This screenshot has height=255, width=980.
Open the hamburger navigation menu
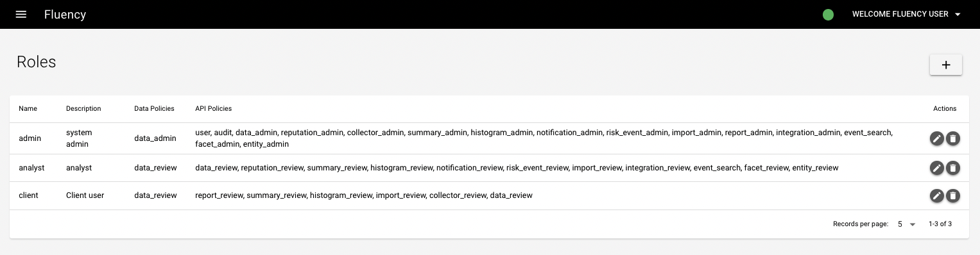(x=21, y=14)
